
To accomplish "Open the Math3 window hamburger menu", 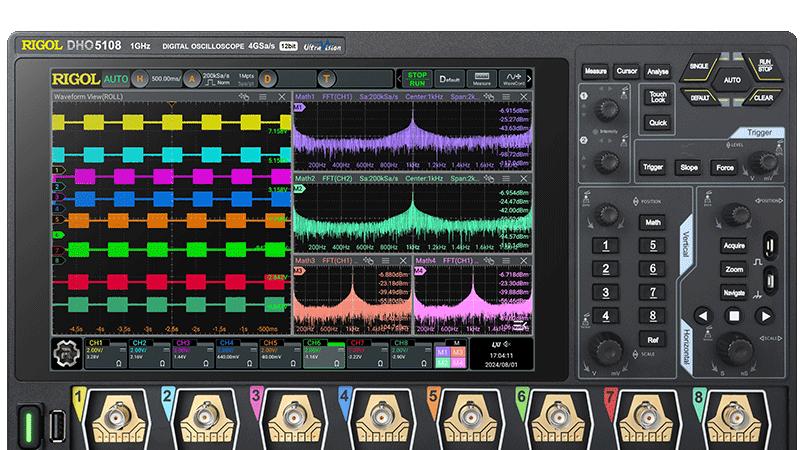I will click(x=386, y=261).
